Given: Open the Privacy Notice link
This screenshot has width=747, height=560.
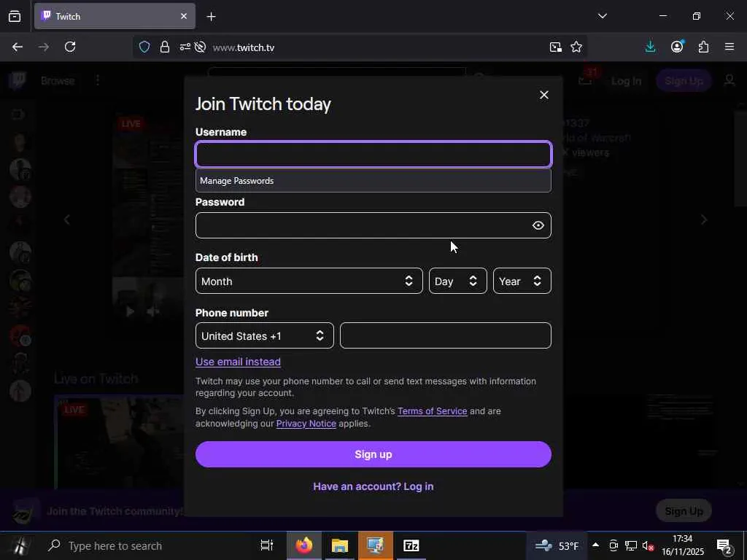Looking at the screenshot, I should [306, 424].
